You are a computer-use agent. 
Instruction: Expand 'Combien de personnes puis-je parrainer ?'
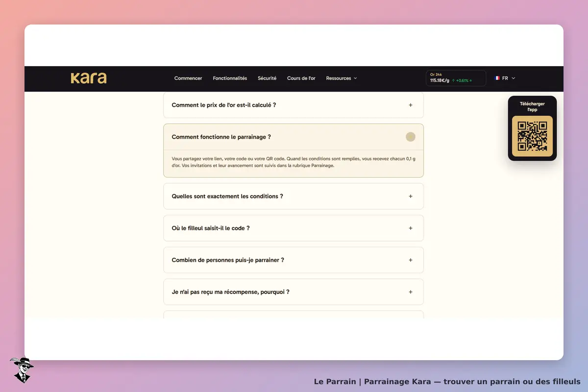(294, 260)
